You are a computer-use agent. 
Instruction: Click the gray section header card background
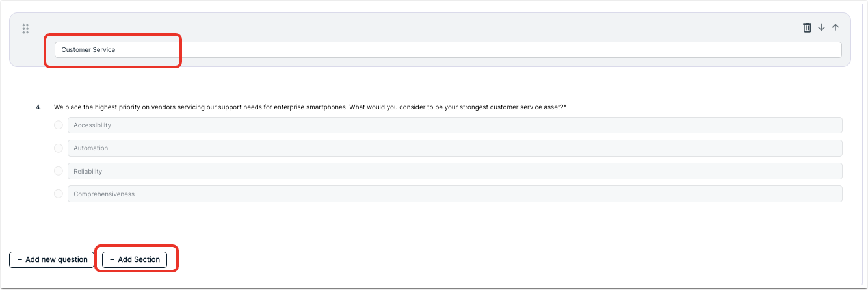(x=430, y=40)
